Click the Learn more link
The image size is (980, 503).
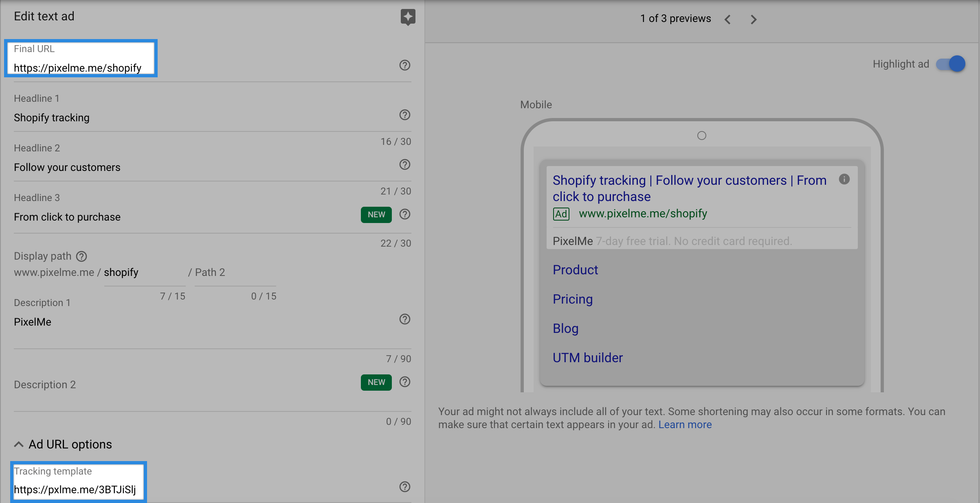tap(685, 424)
